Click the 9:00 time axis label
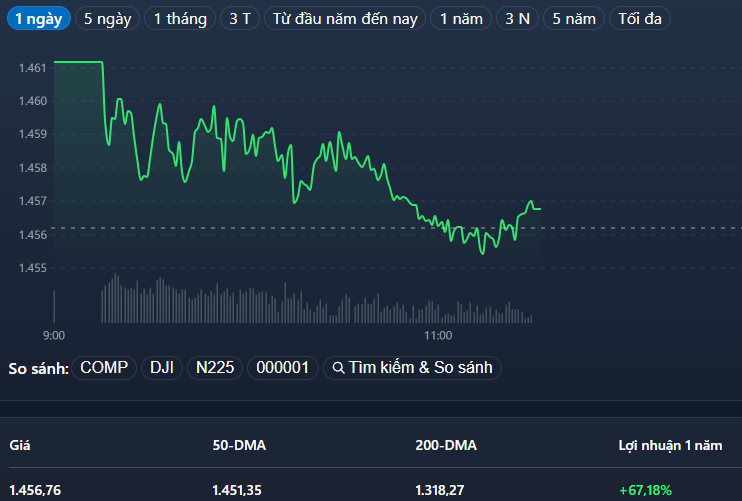 point(54,335)
